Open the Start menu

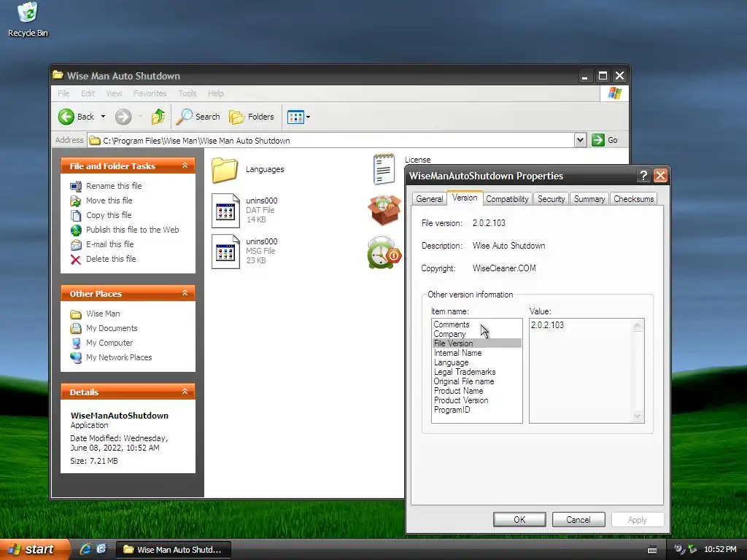coord(34,550)
